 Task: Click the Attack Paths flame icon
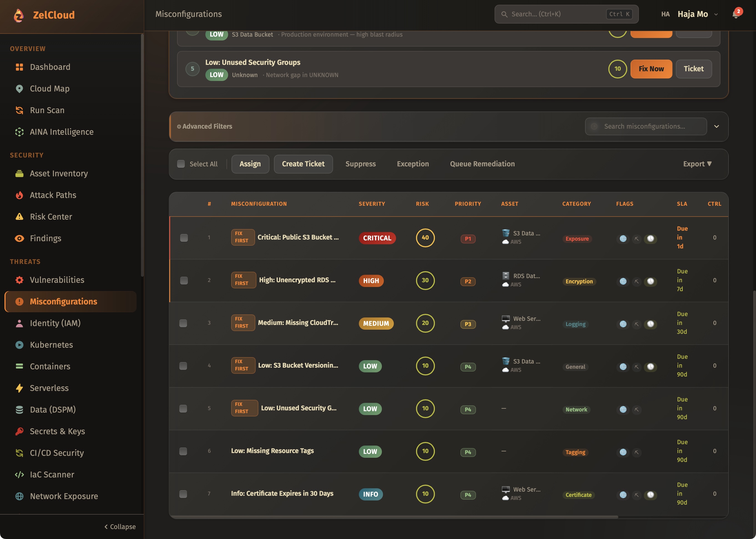click(x=19, y=195)
